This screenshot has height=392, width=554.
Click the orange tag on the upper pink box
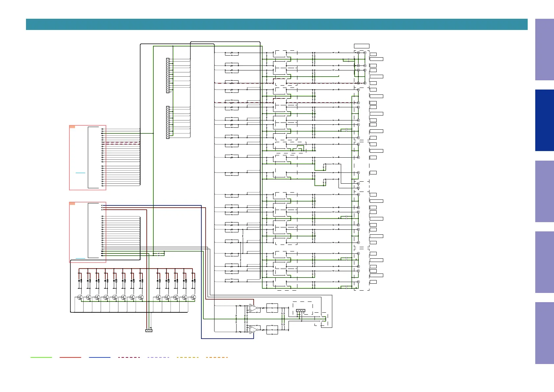coord(72,127)
